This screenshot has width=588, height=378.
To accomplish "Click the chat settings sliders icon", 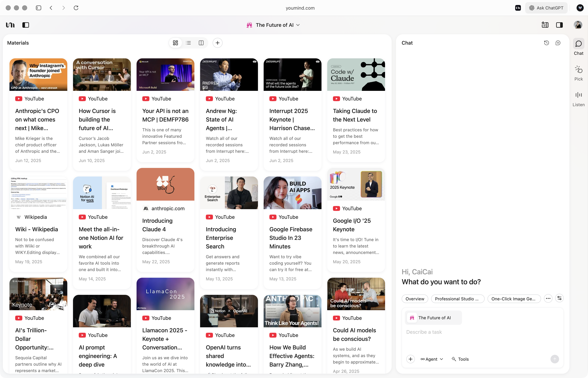I will click(559, 298).
